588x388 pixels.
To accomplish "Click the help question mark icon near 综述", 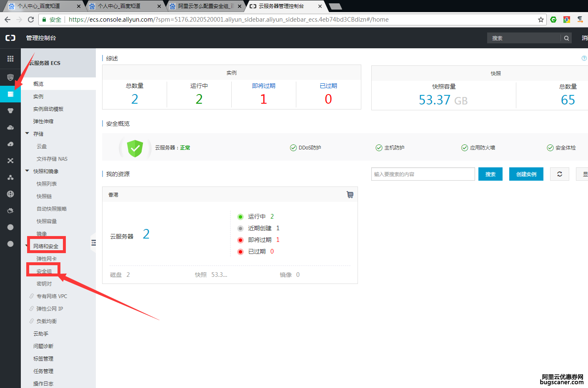I will coord(584,58).
